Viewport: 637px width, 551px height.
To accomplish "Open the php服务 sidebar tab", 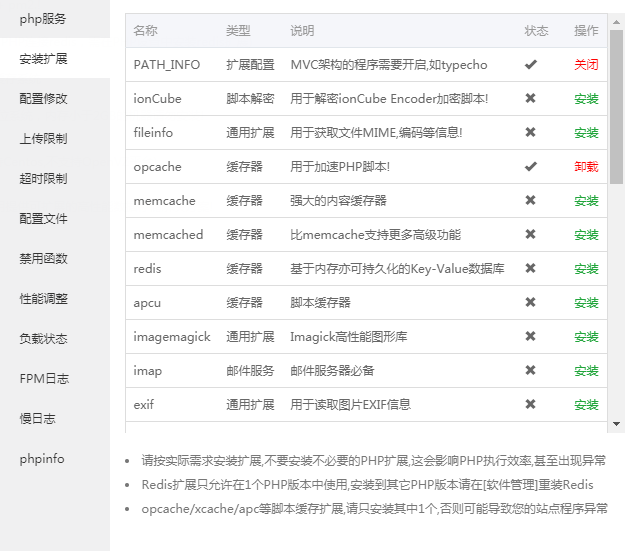I will (x=43, y=18).
